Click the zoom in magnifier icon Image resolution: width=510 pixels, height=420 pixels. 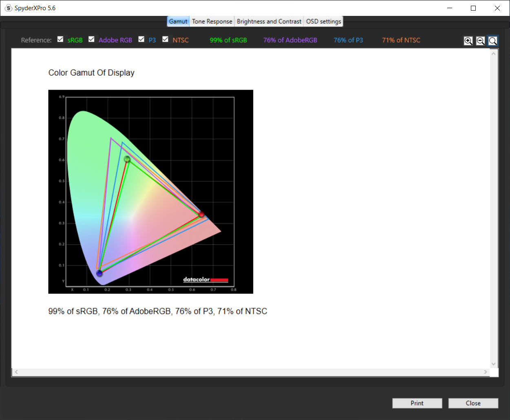[468, 41]
